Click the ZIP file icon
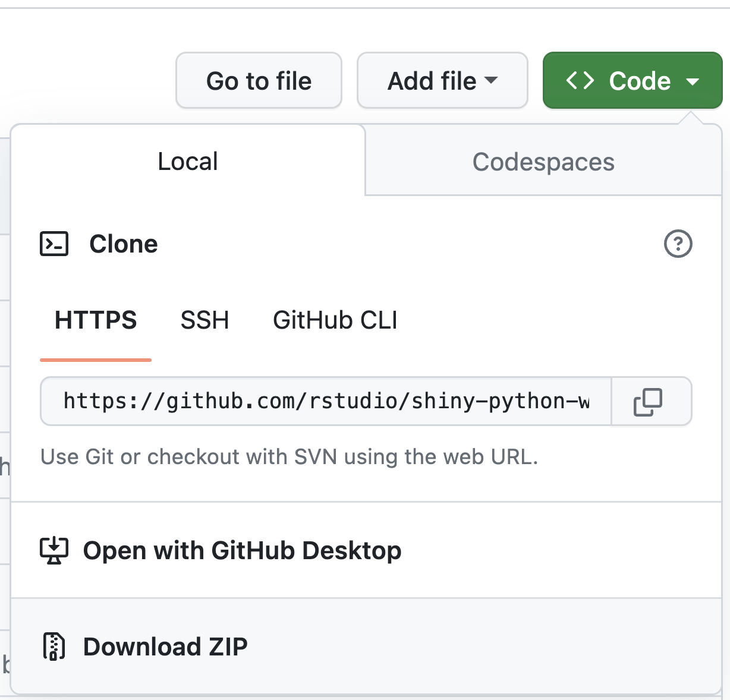The image size is (730, 700). [54, 647]
